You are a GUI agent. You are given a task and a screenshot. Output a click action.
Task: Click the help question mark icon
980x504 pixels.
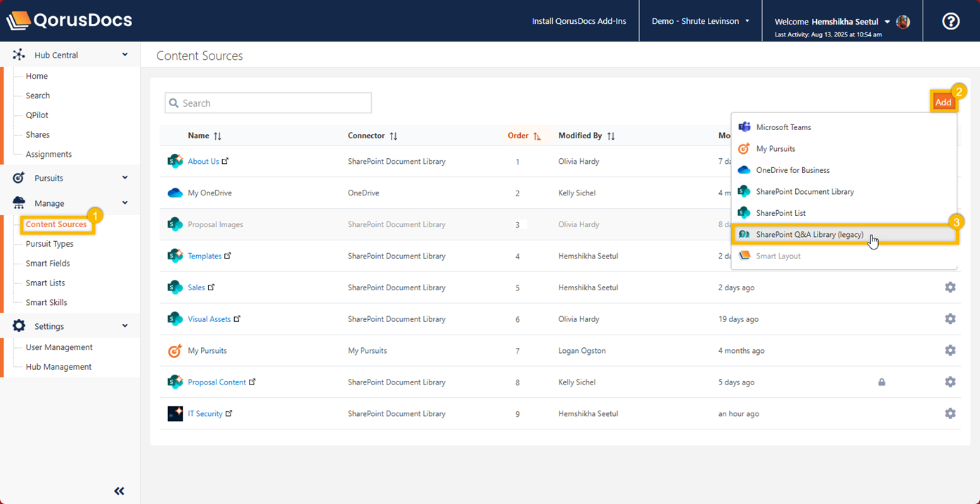[x=950, y=21]
